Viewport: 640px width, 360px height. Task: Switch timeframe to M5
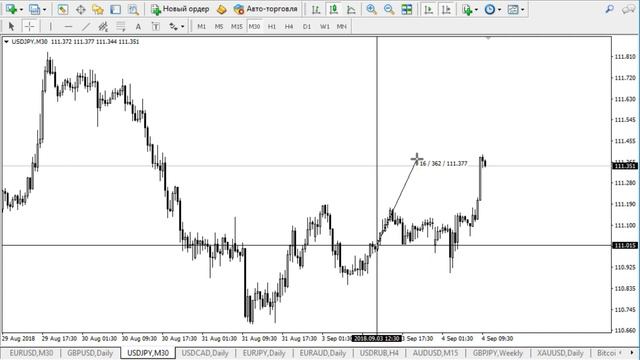pos(219,27)
